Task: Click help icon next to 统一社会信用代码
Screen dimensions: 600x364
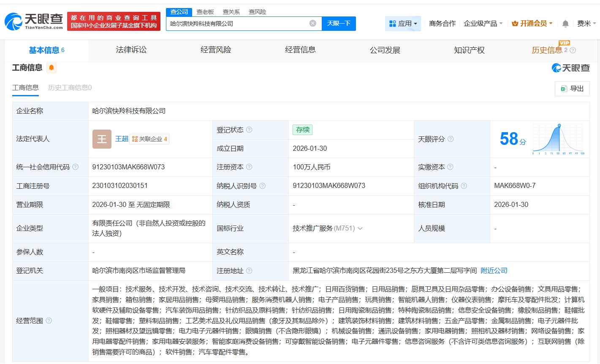Action: [x=75, y=167]
